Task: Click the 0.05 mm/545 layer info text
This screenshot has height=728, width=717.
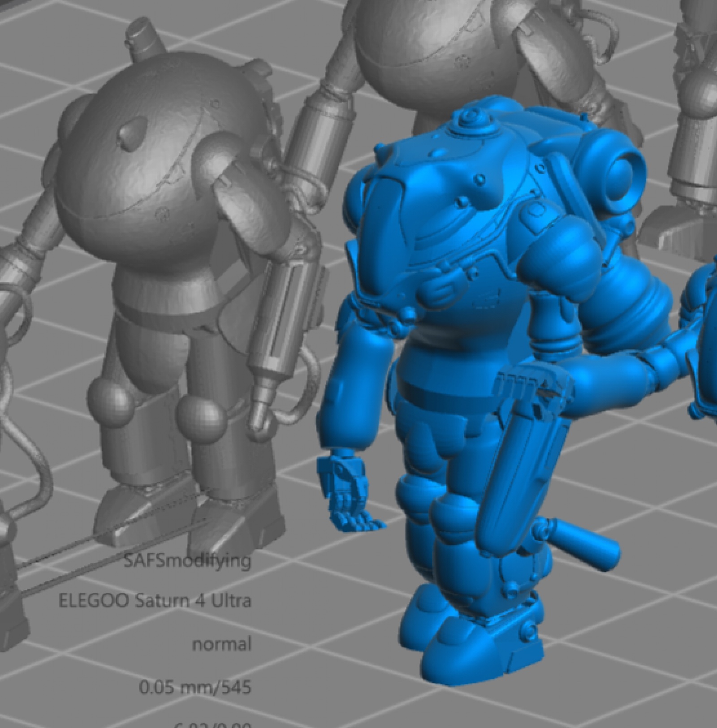Action: (195, 686)
